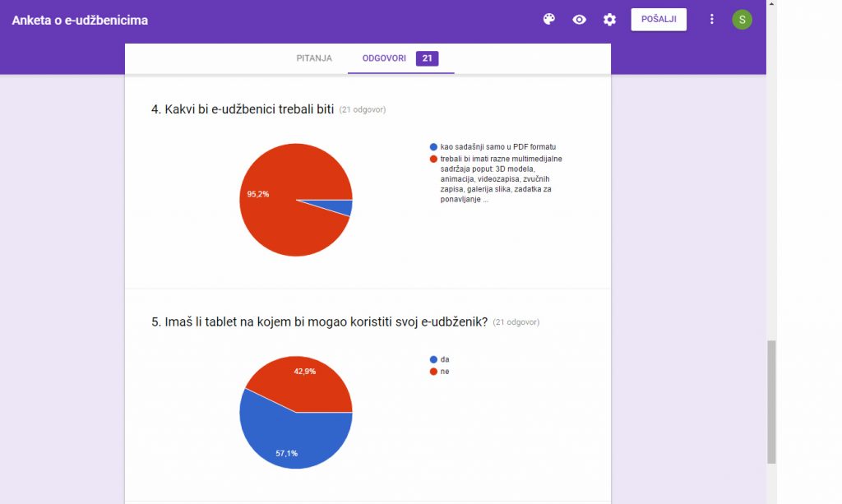
Task: Open form settings gear icon
Action: (609, 20)
